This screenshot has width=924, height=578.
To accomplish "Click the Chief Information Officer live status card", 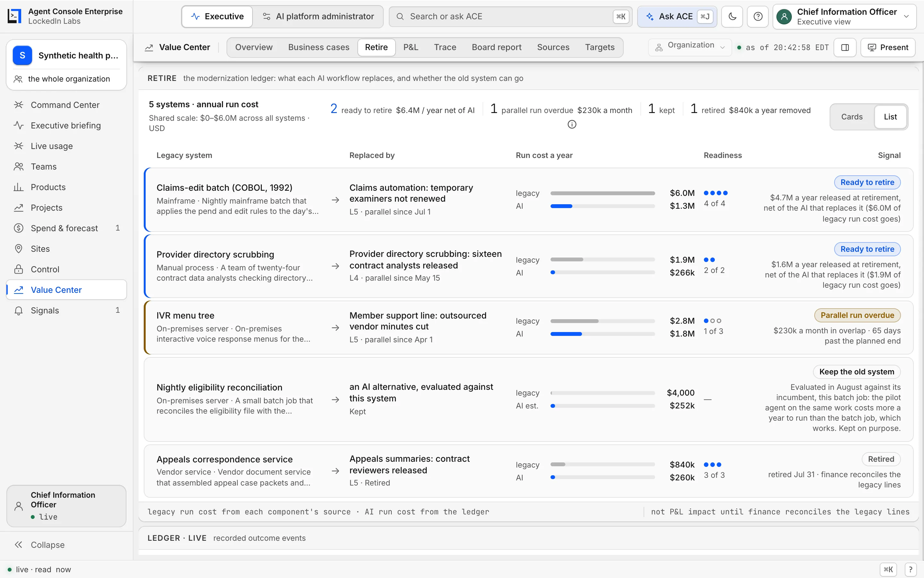I will pyautogui.click(x=66, y=506).
